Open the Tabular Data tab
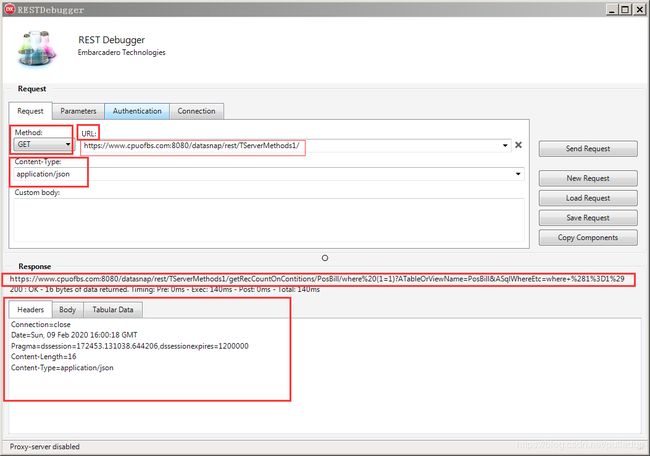 pyautogui.click(x=113, y=310)
